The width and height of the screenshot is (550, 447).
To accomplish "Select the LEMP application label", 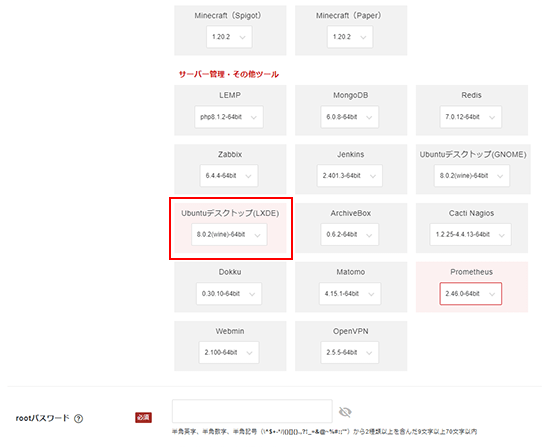I will point(230,95).
